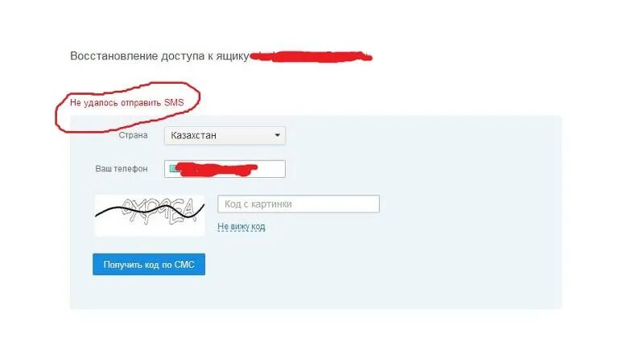This screenshot has height=342, width=644.
Task: Click the country flag icon in phone field
Action: [x=173, y=168]
